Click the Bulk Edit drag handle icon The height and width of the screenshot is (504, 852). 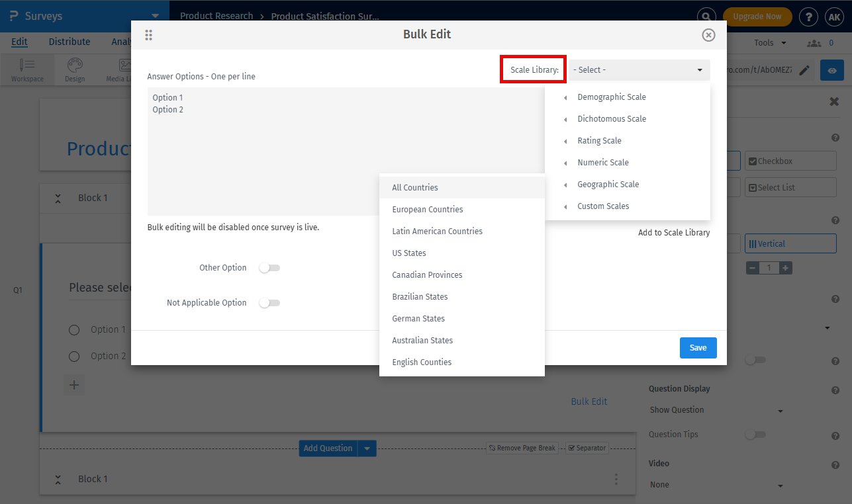coord(149,35)
